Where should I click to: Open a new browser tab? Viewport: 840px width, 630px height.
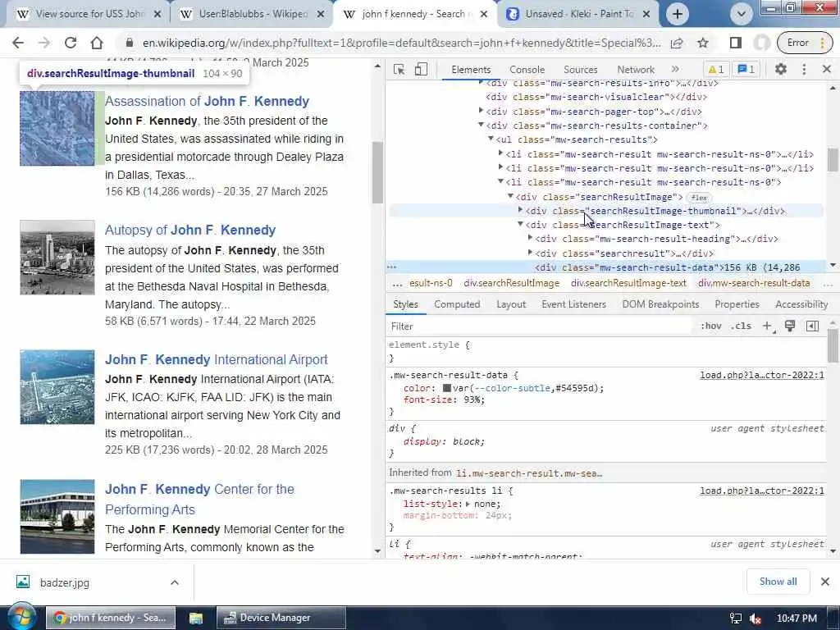[x=677, y=14]
